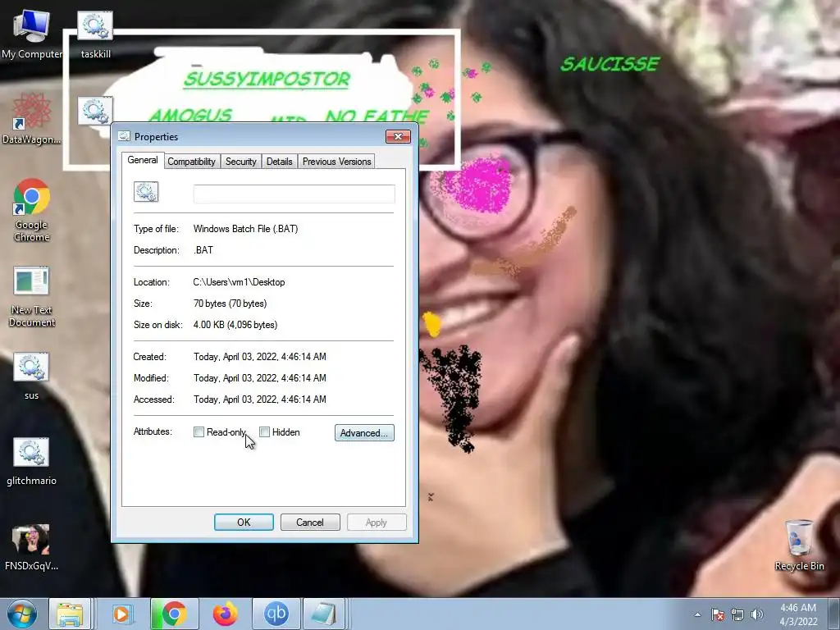Click the greyed-out Apply button
This screenshot has height=630, width=840.
377,523
